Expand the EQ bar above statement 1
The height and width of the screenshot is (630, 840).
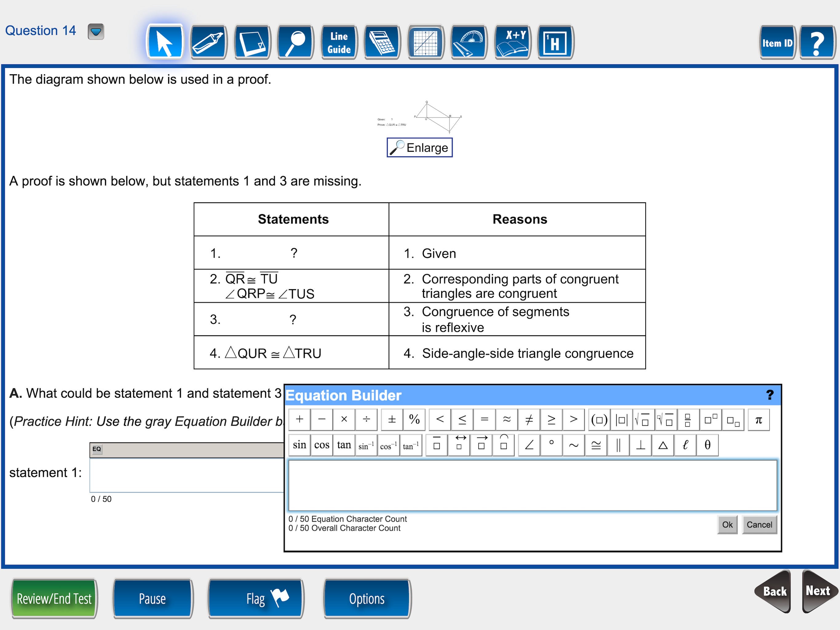pyautogui.click(x=97, y=449)
